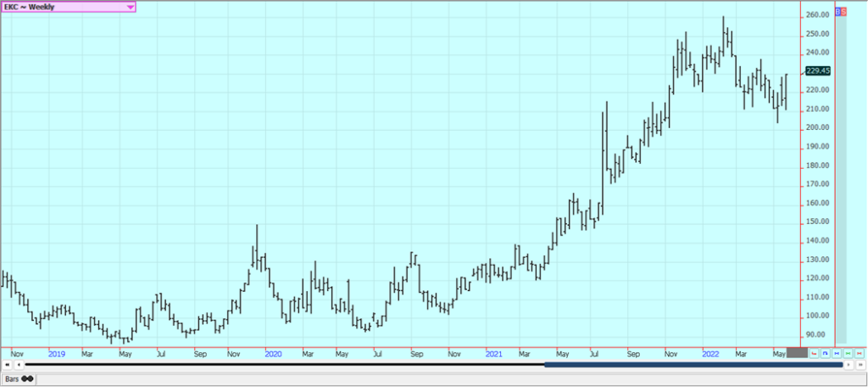The image size is (868, 387).
Task: Click the green bow-tie scale icon
Action: (848, 352)
